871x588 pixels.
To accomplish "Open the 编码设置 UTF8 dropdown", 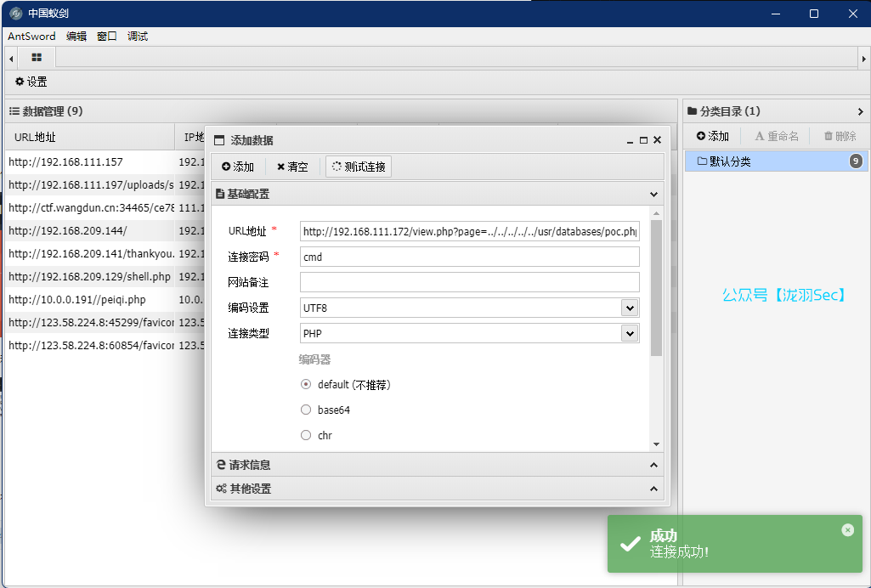I will (629, 308).
